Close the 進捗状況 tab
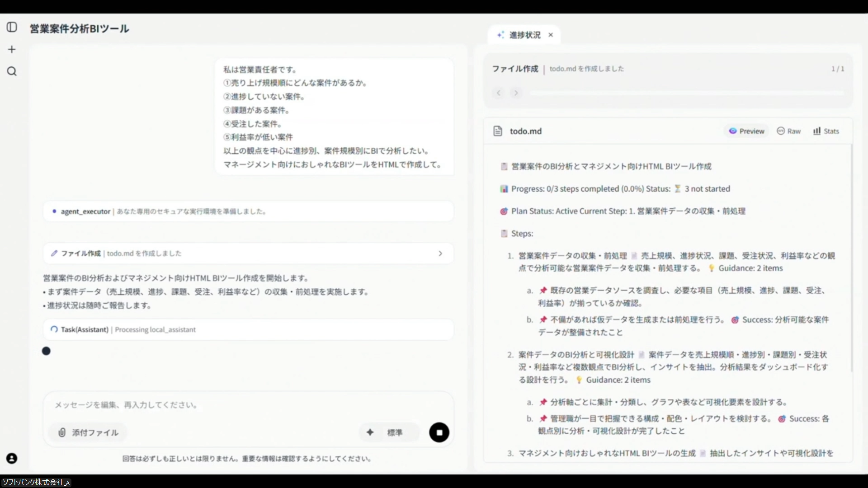The width and height of the screenshot is (868, 488). 551,35
